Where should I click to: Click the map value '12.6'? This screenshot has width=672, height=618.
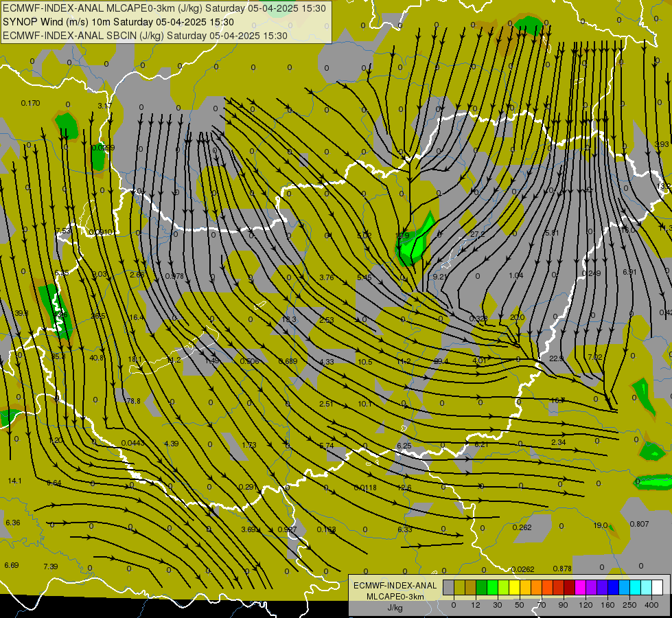coord(404,488)
